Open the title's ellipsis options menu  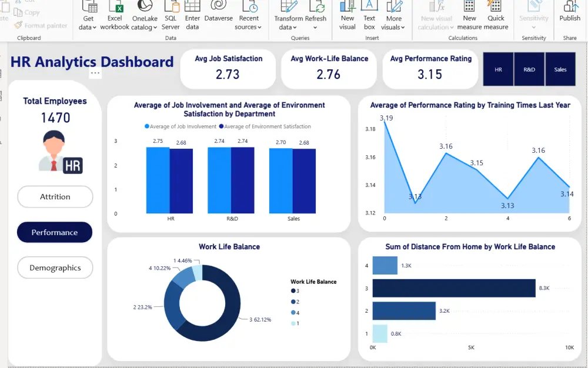pyautogui.click(x=95, y=73)
